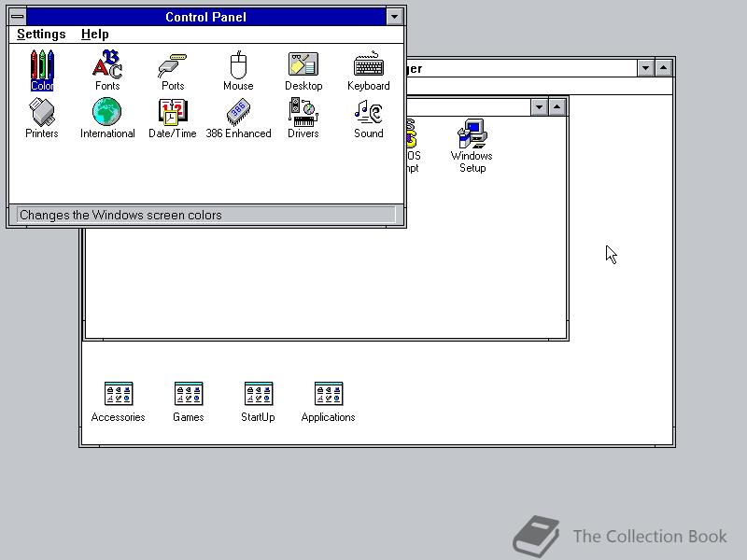
Task: Pick the International globe icon
Action: pos(107,119)
